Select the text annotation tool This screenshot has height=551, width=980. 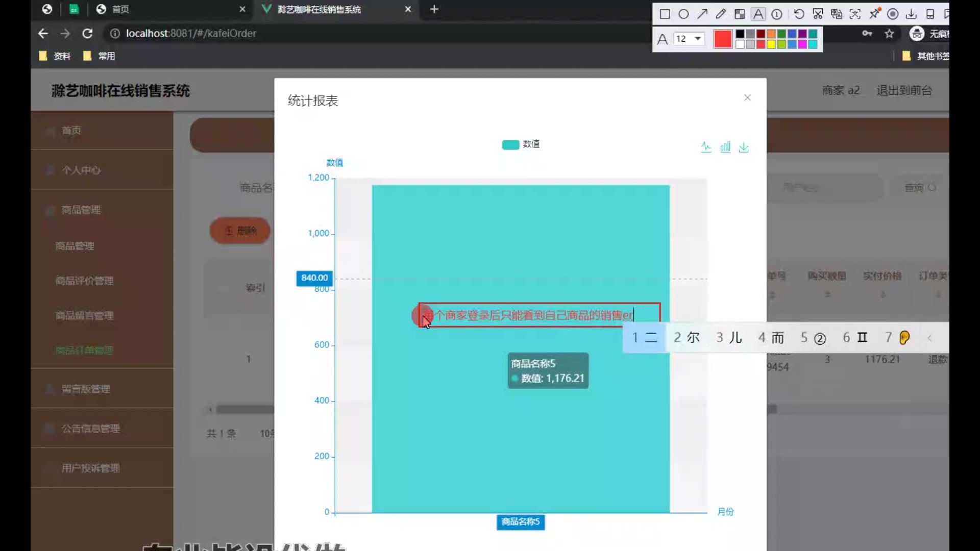758,14
